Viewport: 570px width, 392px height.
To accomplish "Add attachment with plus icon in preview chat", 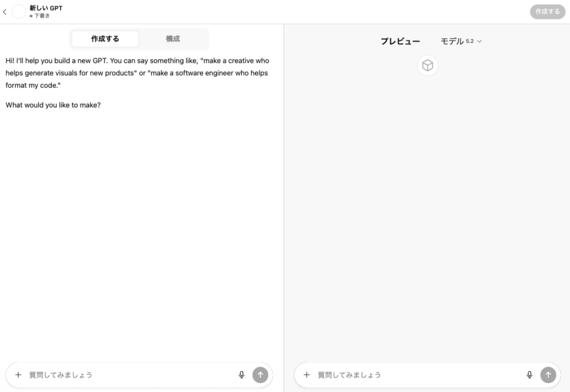I will click(307, 375).
